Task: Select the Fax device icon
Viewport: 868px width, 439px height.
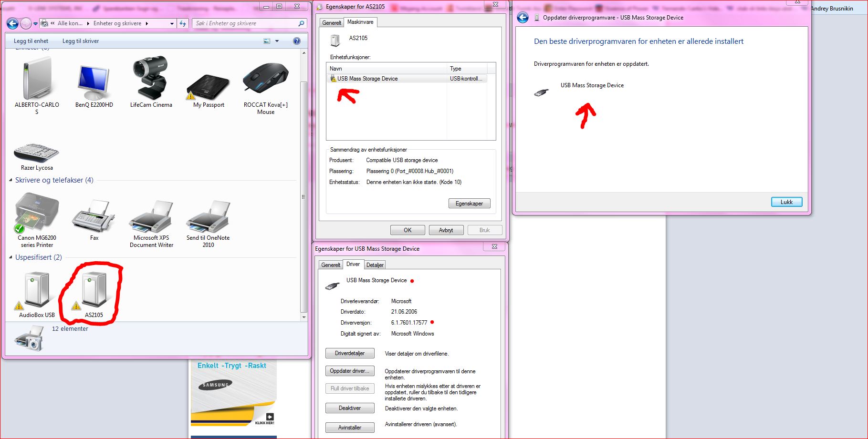Action: (x=94, y=217)
